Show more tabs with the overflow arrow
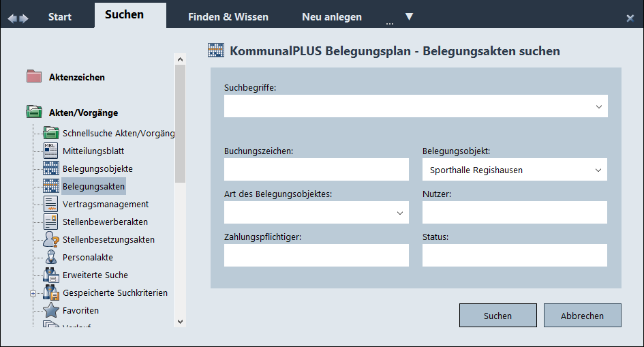Screen dimensions: 644x347 pos(409,16)
